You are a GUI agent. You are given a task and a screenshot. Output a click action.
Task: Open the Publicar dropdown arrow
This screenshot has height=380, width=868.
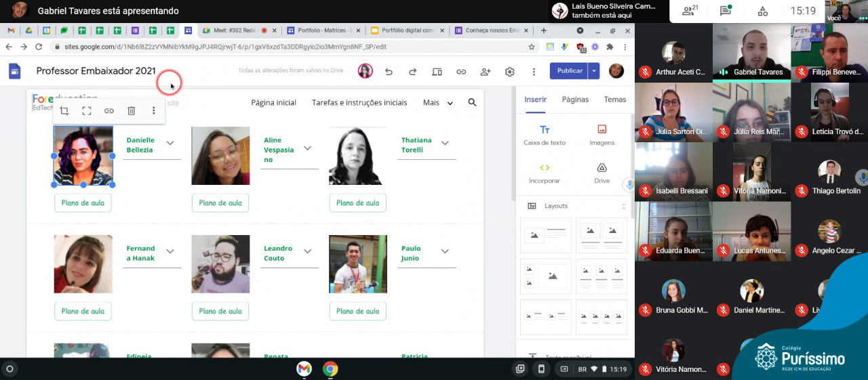[x=594, y=71]
